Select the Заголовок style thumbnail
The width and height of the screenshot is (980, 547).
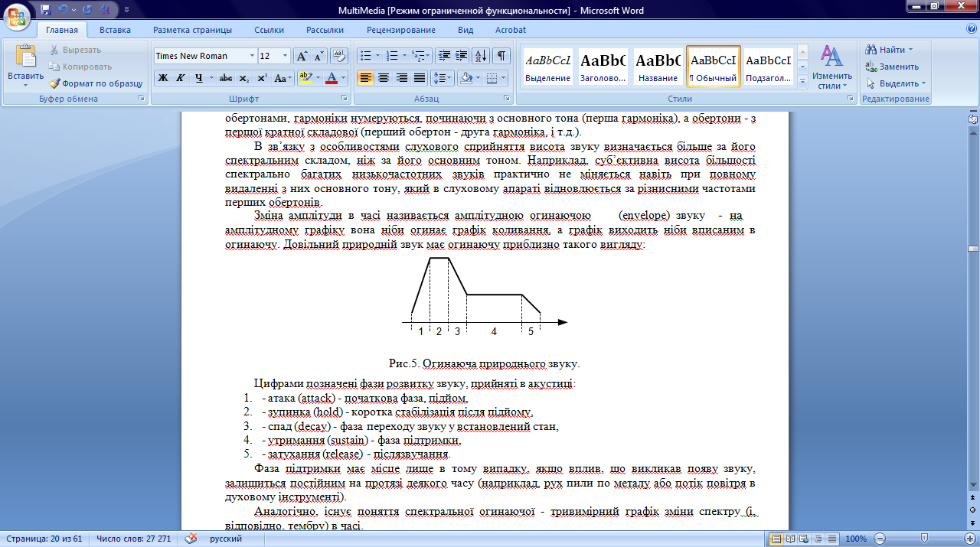pyautogui.click(x=603, y=67)
